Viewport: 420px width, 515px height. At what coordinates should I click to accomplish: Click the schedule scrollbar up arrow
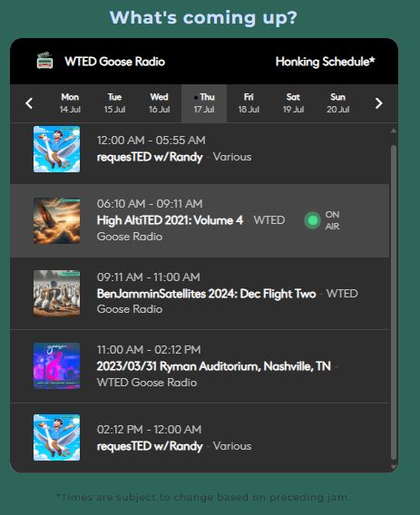click(394, 131)
